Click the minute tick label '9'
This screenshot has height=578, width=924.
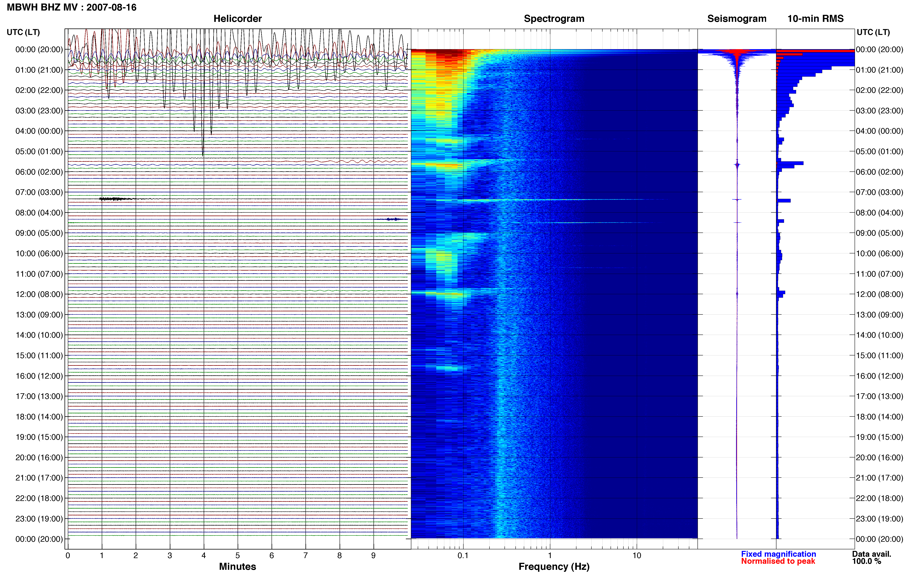[x=373, y=555]
